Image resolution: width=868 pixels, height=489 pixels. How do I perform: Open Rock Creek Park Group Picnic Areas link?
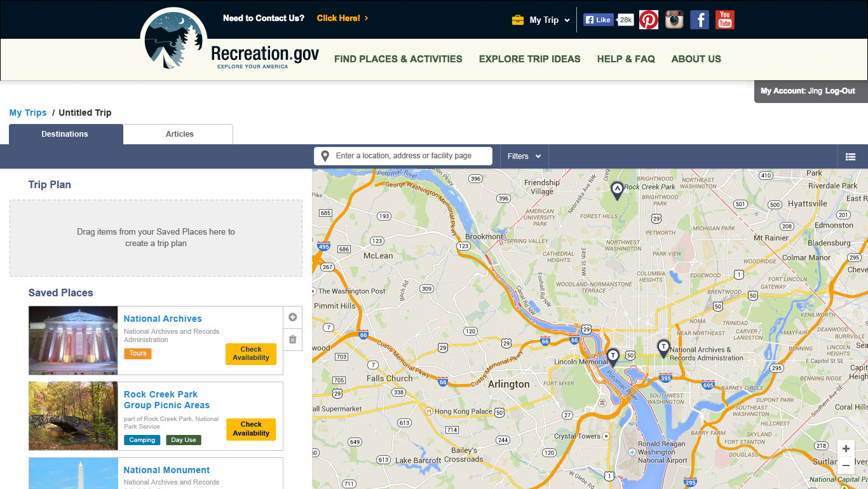166,400
